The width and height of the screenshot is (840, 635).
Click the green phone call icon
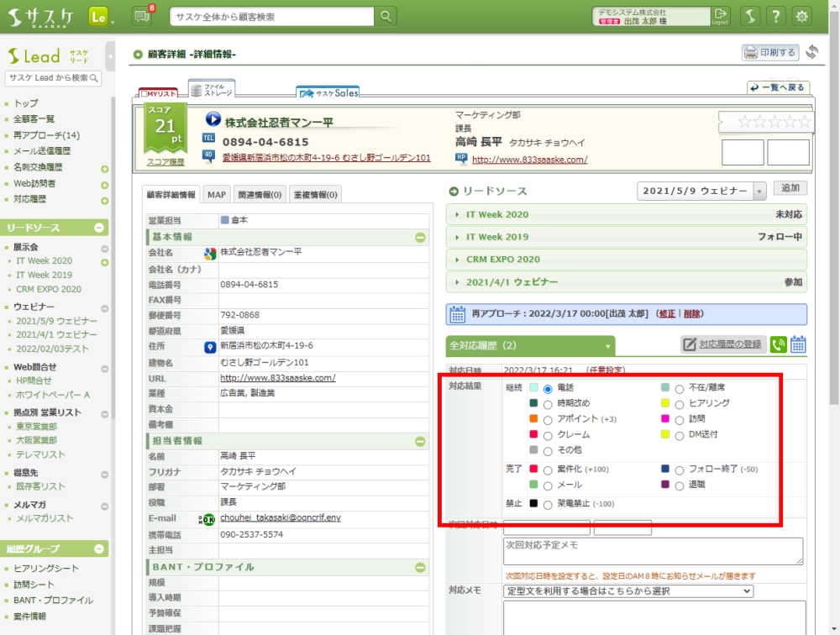pyautogui.click(x=779, y=344)
